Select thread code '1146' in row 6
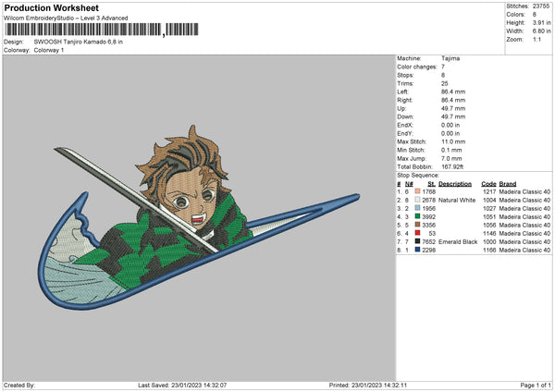Screen dimensions: 555x392 click(489, 234)
